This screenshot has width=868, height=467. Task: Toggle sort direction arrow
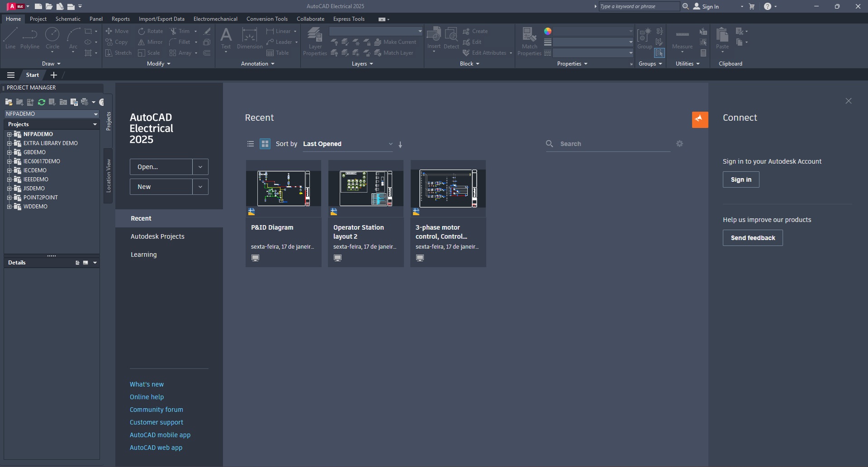[x=400, y=145]
